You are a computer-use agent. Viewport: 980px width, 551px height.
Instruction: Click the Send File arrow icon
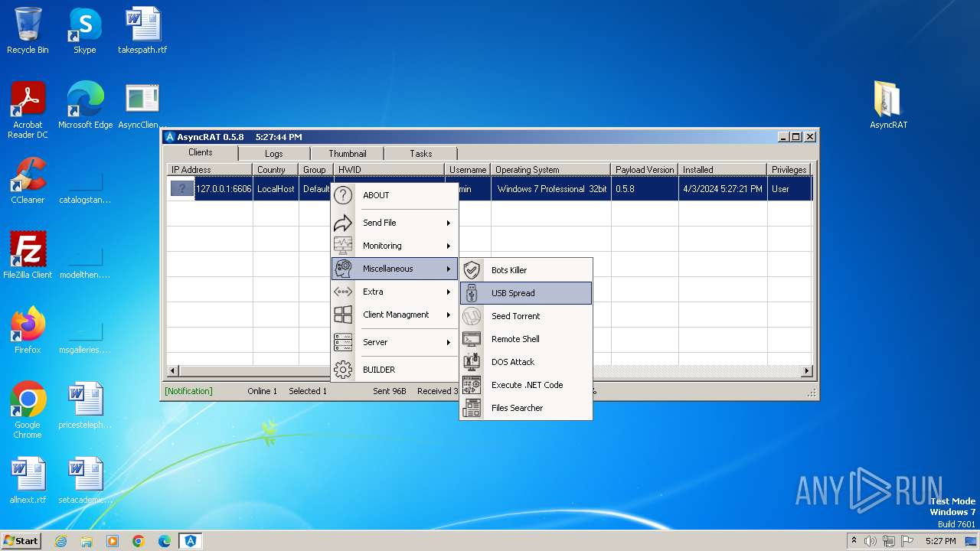[x=343, y=223]
